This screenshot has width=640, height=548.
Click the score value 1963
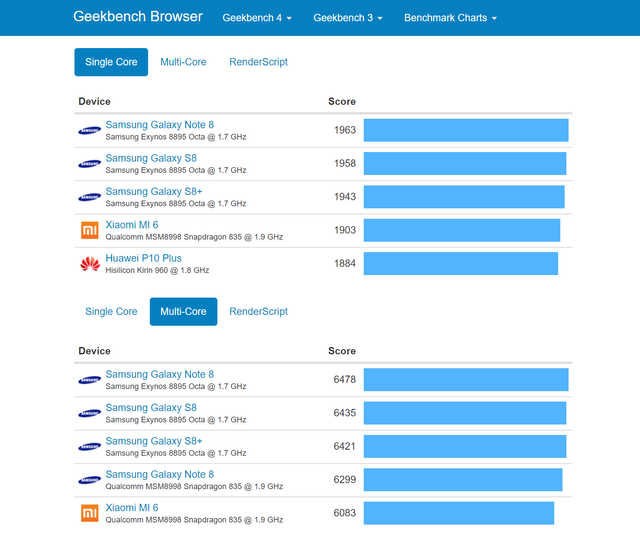345,130
